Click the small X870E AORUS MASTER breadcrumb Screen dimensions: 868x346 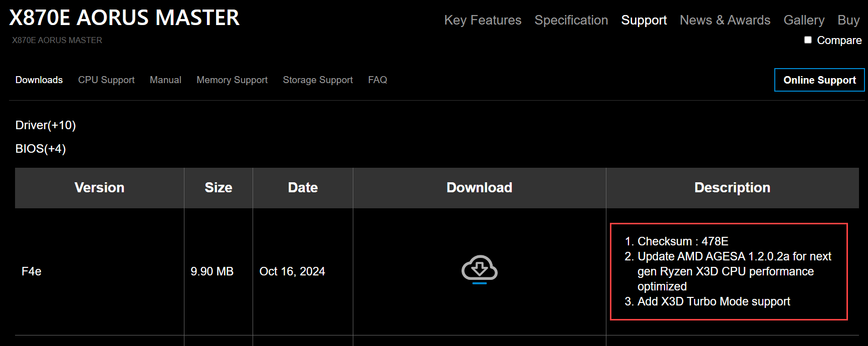click(57, 40)
